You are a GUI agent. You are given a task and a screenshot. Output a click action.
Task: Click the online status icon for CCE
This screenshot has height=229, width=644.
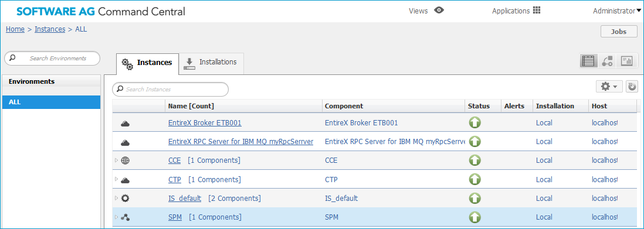[474, 160]
